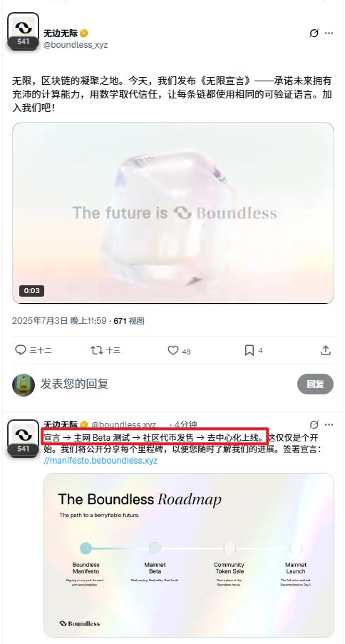Image resolution: width=345 pixels, height=644 pixels.
Task: Click your own user avatar beside reply box
Action: [24, 385]
